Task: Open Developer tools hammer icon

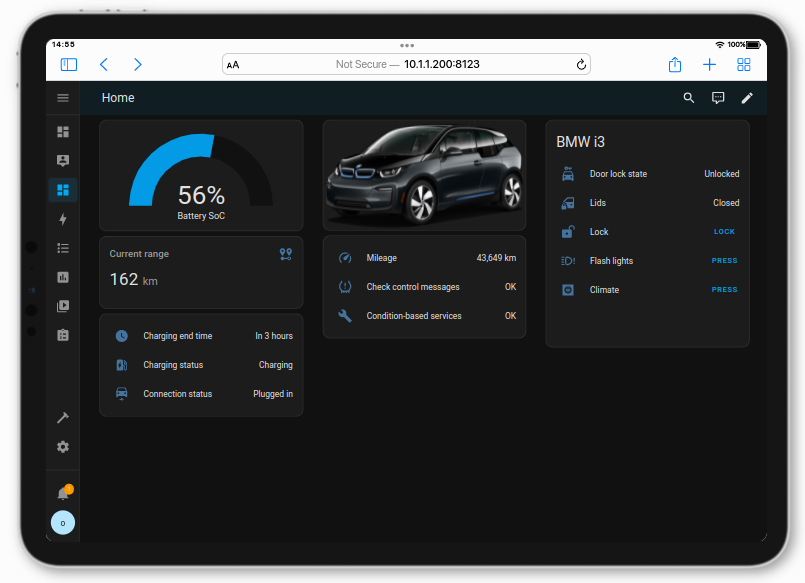Action: [63, 418]
